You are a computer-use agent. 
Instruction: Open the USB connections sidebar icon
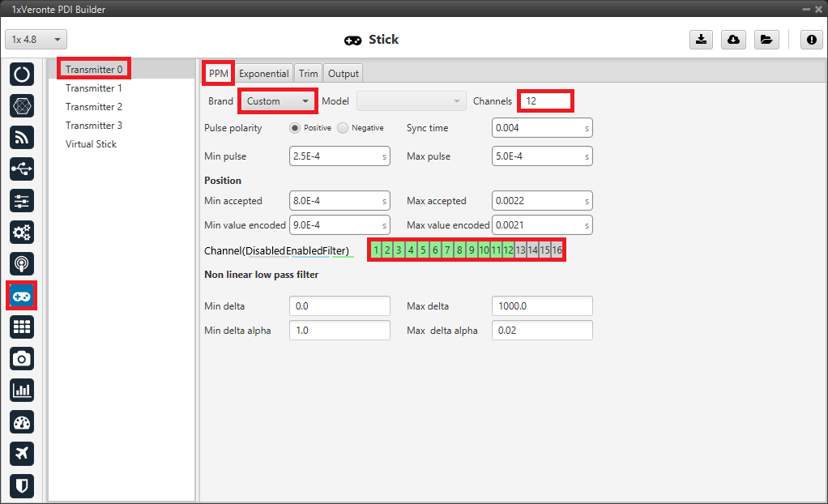pyautogui.click(x=22, y=169)
